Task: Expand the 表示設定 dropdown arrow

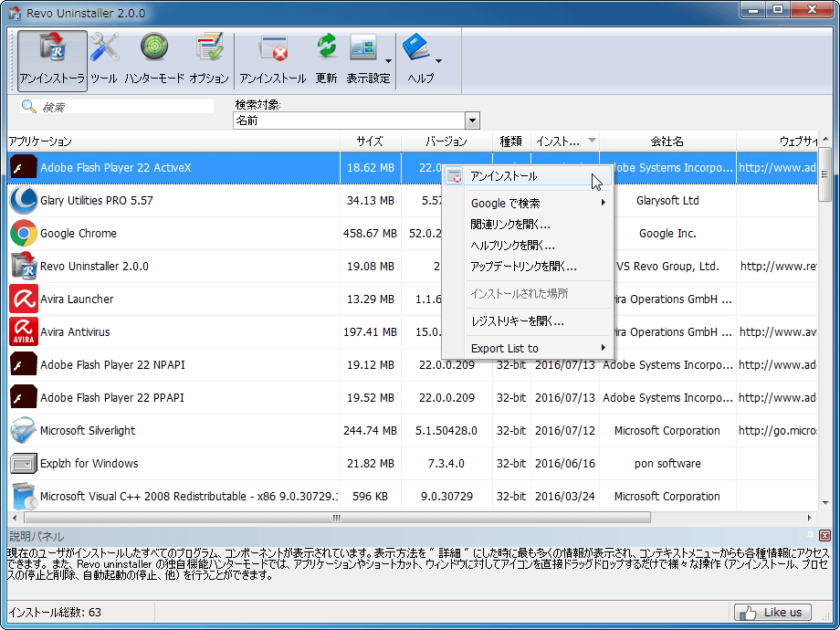Action: tap(388, 60)
